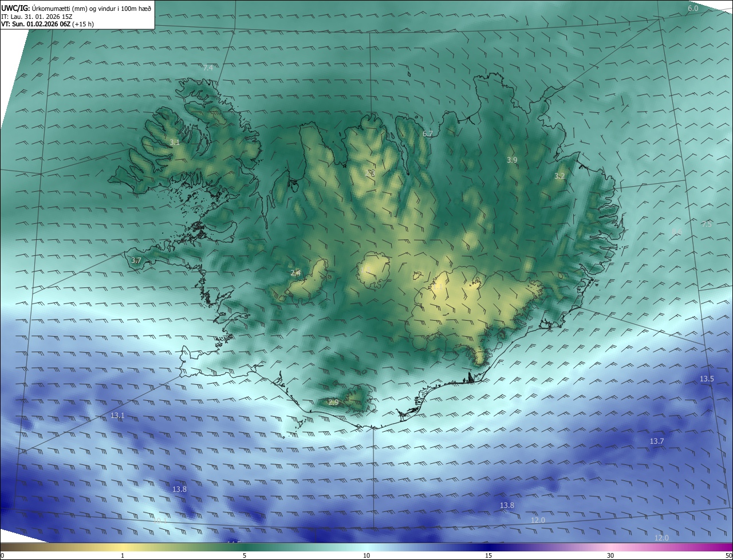
Task: Click the 3.9 map value label
Action: click(x=512, y=160)
